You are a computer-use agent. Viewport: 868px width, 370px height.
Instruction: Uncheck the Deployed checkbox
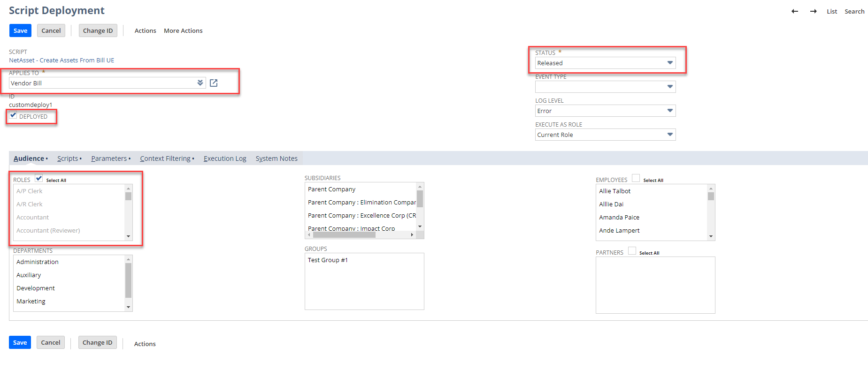[x=14, y=115]
